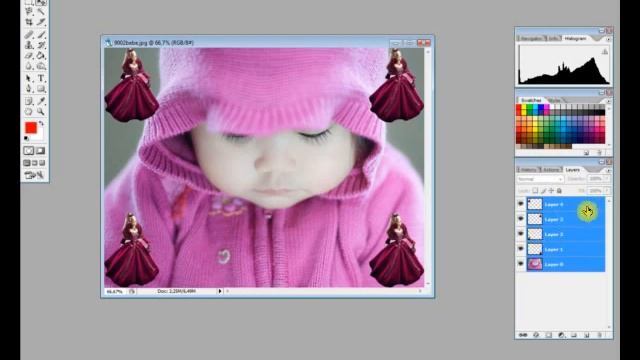Screen dimensions: 640x360
Task: Switch to the Styles tab
Action: click(554, 100)
